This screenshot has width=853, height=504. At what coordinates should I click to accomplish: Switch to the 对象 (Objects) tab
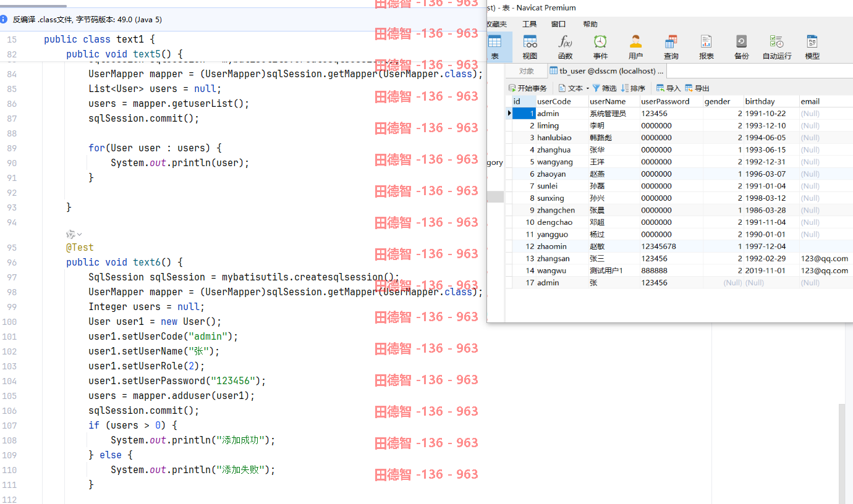[x=527, y=71]
